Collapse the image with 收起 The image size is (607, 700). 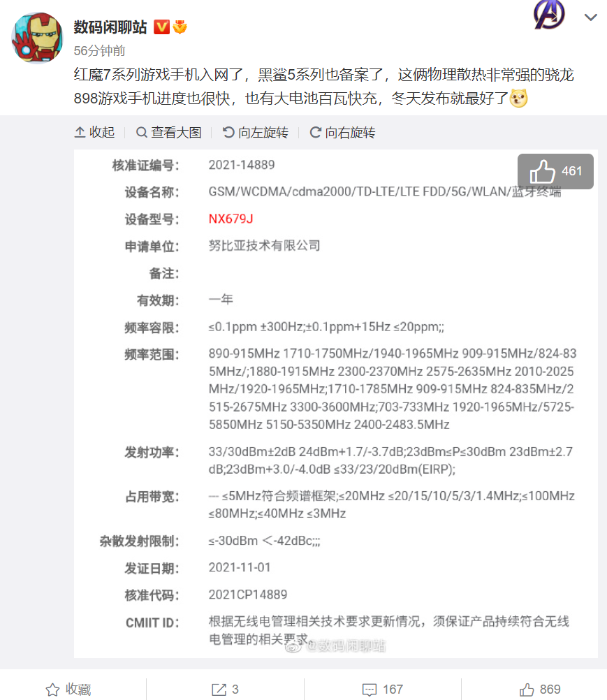point(94,132)
